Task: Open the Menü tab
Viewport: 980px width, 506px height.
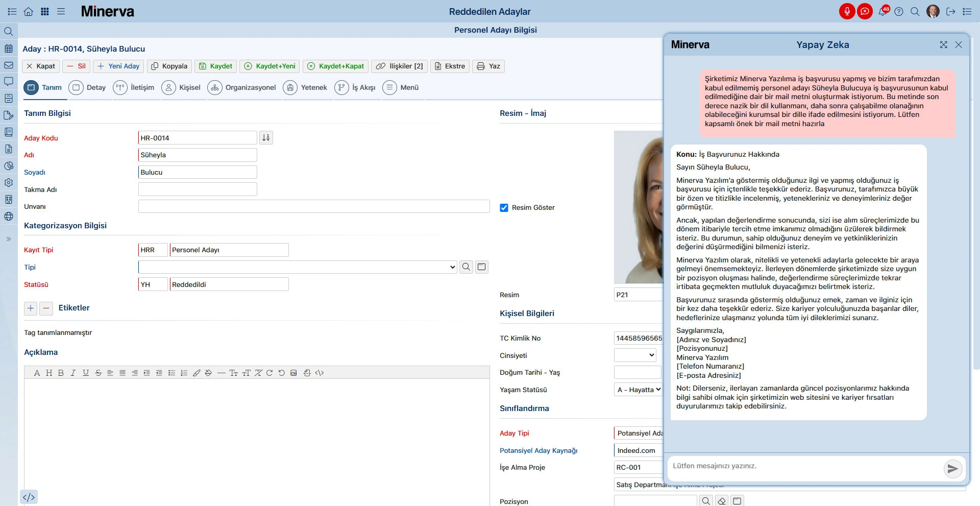Action: click(x=401, y=88)
